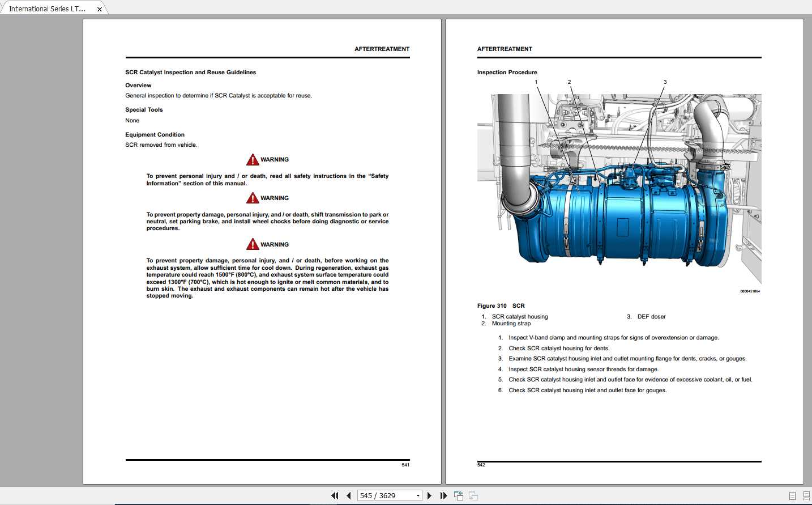This screenshot has width=812, height=505.
Task: Click the caption 'Figure 310 SCR'
Action: [x=501, y=306]
